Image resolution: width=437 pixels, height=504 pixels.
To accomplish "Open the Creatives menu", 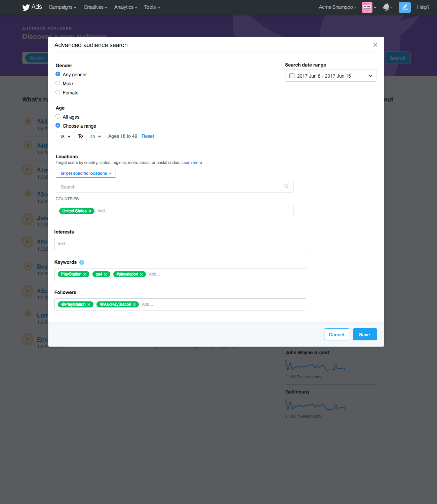I will point(95,7).
